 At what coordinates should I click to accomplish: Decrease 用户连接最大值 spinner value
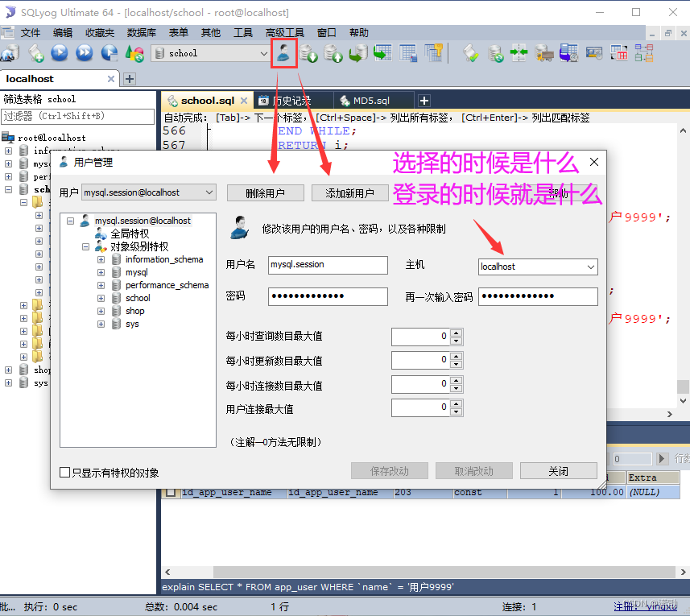coord(457,411)
